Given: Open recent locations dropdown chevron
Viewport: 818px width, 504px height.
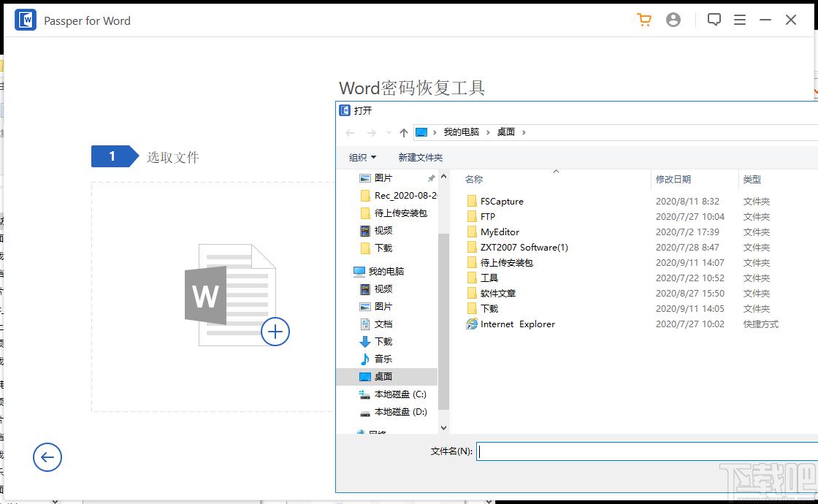Looking at the screenshot, I should 389,132.
